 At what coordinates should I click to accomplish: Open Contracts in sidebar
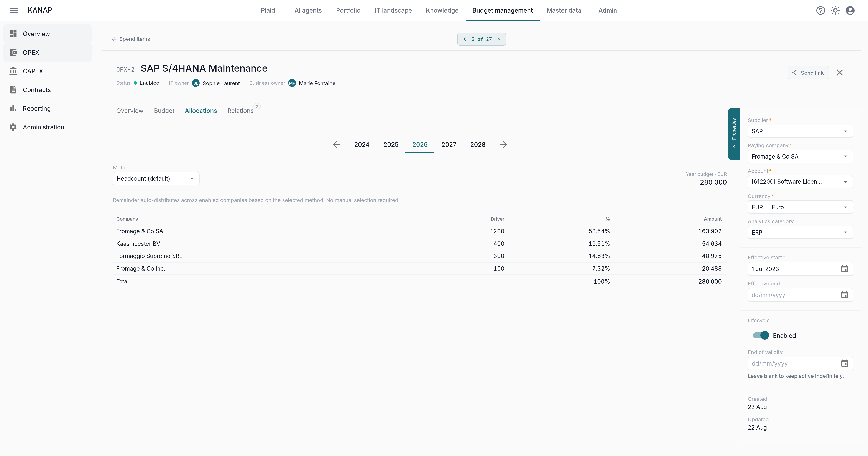48,90
